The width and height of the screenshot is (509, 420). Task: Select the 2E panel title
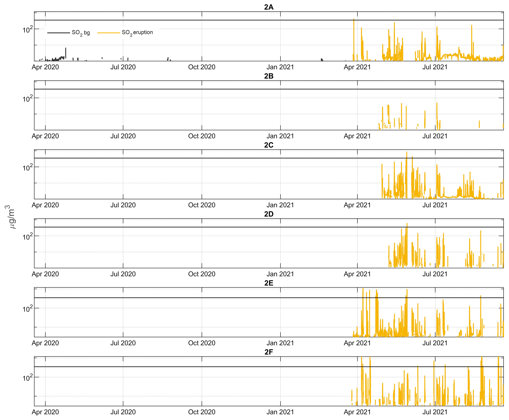269,283
